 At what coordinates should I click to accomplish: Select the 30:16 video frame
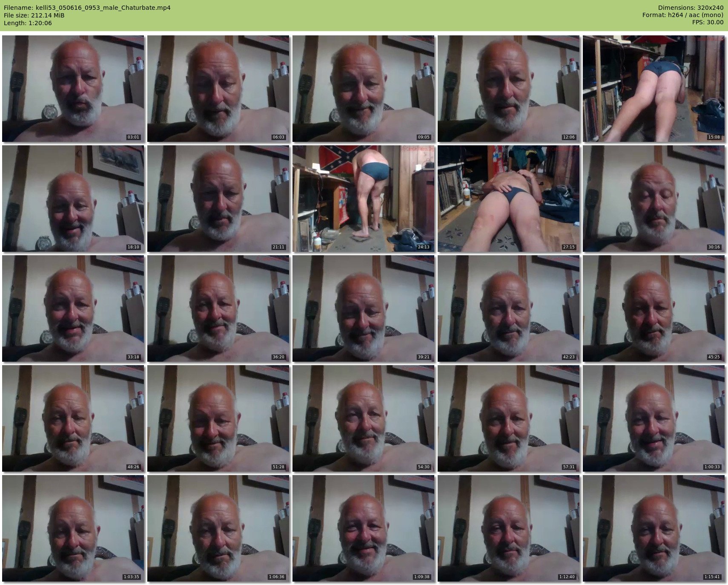654,199
